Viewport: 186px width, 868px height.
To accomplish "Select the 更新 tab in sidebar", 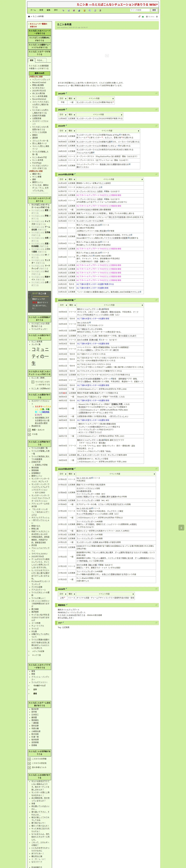I will point(32,60).
